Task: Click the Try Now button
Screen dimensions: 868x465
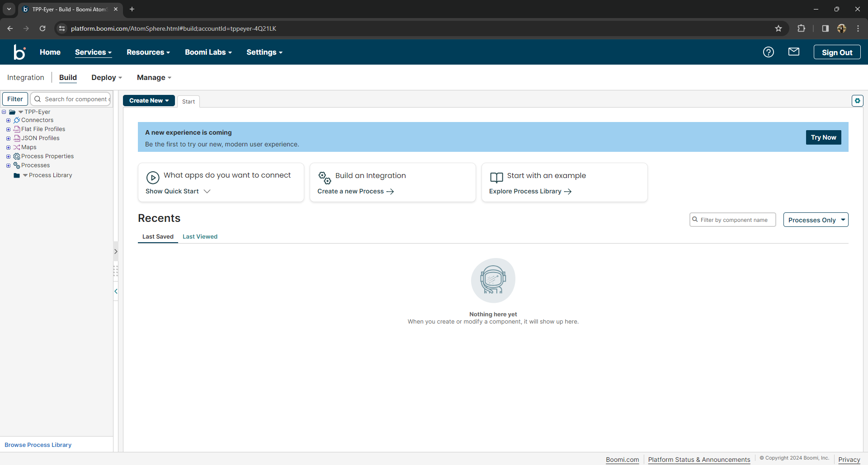Action: [x=824, y=137]
